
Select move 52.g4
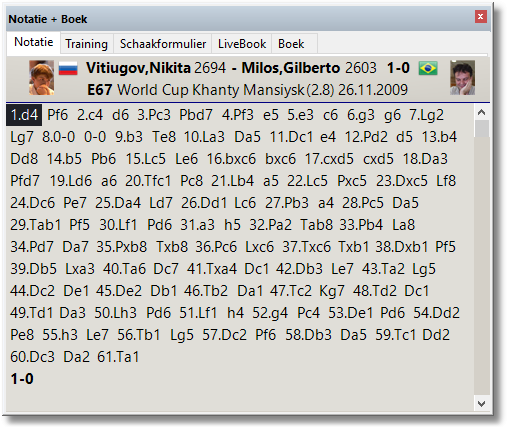(270, 313)
